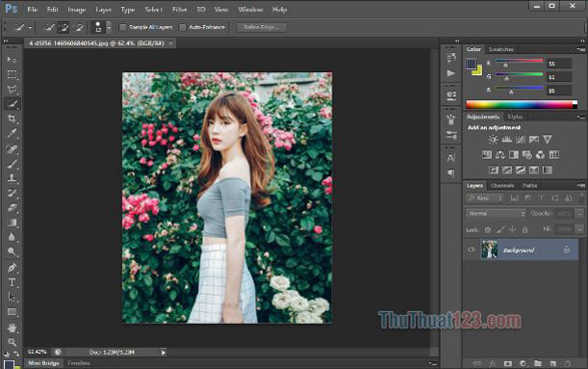Click the Brightness/Contrast adjustment icon
This screenshot has height=369, width=588.
pos(493,140)
